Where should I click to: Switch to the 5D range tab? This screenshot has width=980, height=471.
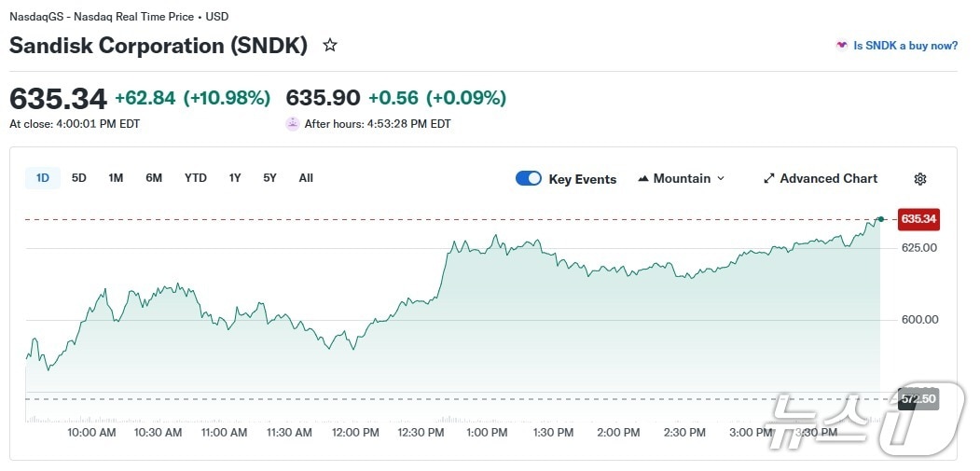pos(79,178)
